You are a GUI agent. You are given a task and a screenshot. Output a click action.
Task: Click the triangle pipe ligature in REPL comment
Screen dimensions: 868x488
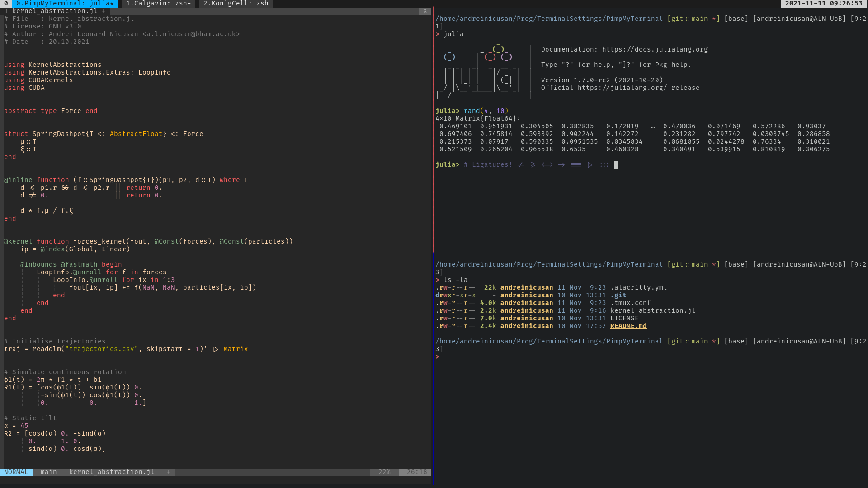pyautogui.click(x=590, y=165)
